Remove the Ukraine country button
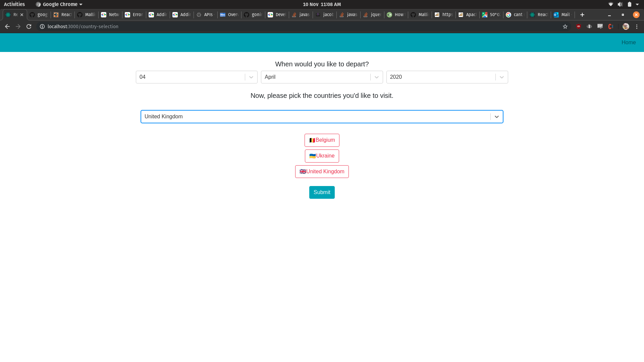The height and width of the screenshot is (362, 644). (322, 156)
